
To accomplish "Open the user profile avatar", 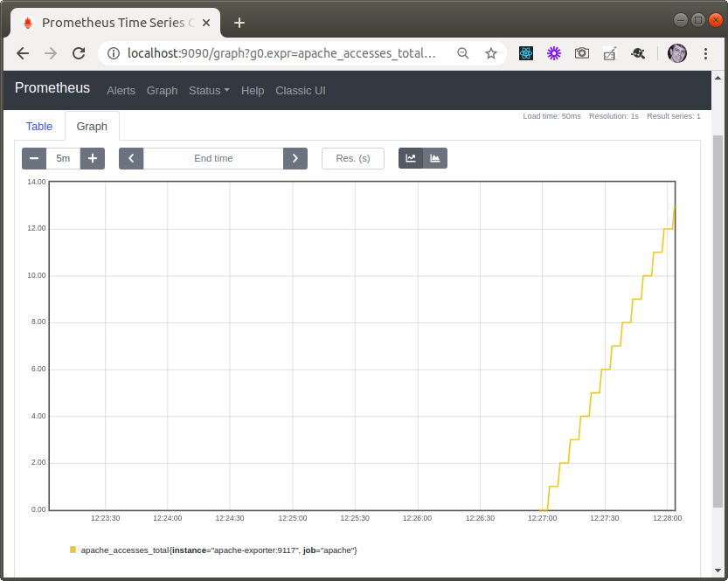I will pos(677,53).
